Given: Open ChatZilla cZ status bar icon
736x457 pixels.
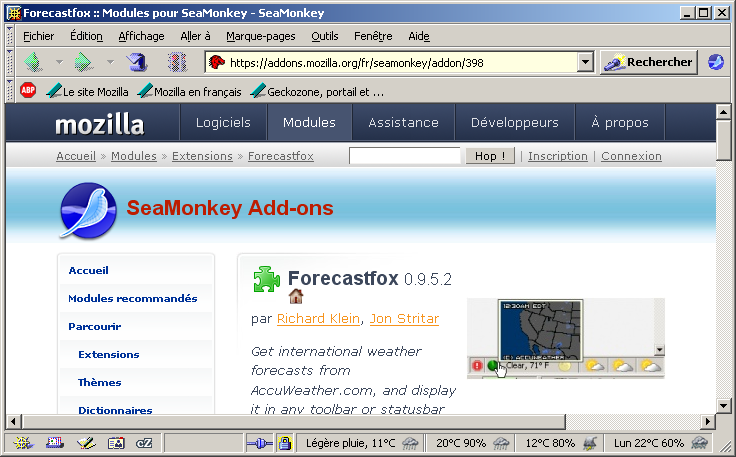Looking at the screenshot, I should tap(144, 442).
